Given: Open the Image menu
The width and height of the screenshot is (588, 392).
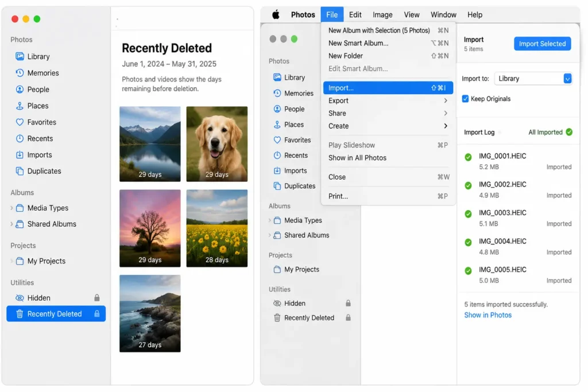Looking at the screenshot, I should point(382,14).
